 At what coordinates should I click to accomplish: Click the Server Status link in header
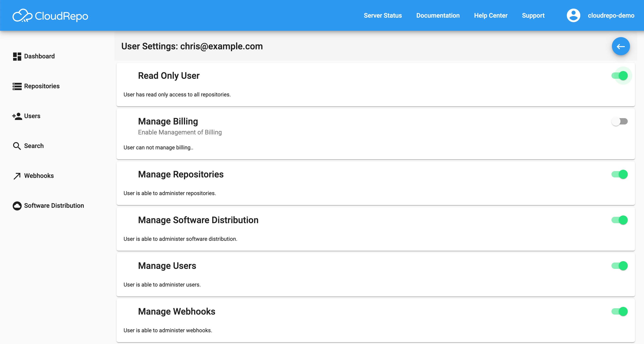click(383, 16)
